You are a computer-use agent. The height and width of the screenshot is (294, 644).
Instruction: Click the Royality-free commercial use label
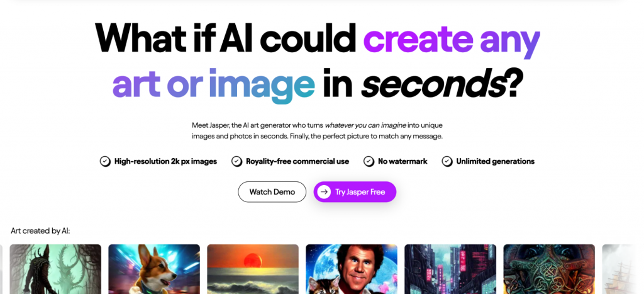tap(297, 162)
